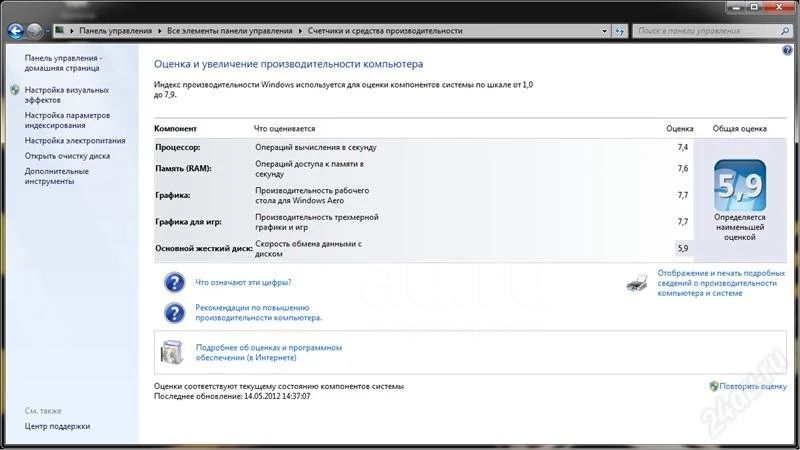
Task: Open the address bar history dropdown
Action: point(605,31)
